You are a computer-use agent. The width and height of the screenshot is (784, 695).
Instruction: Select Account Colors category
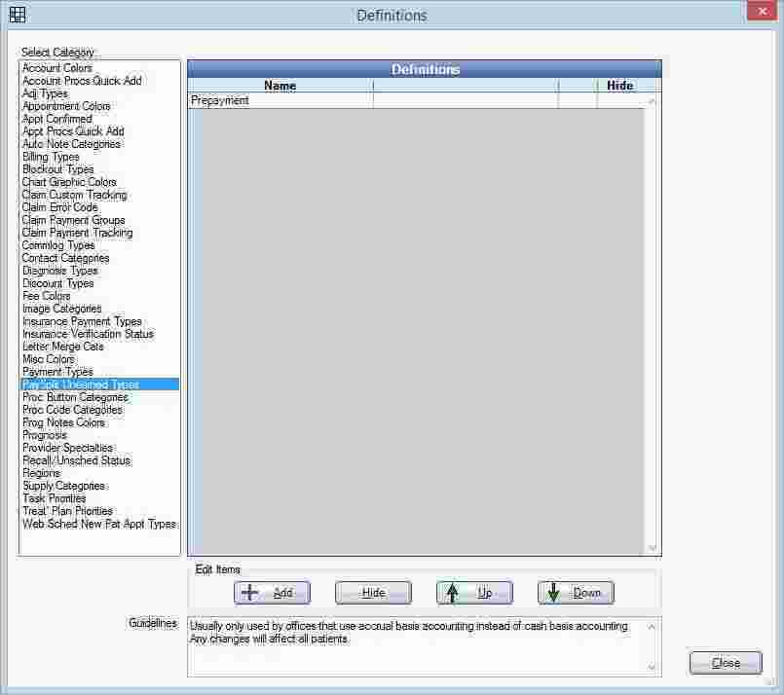57,68
